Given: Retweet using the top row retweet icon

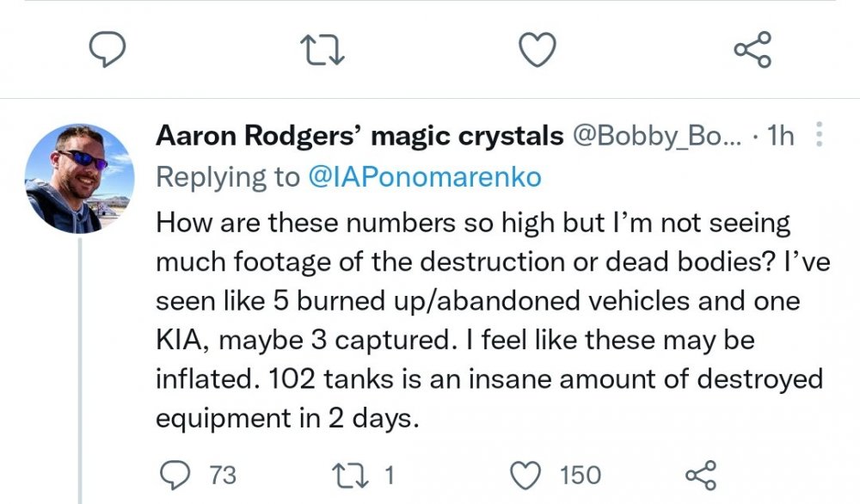Looking at the screenshot, I should click(x=325, y=51).
